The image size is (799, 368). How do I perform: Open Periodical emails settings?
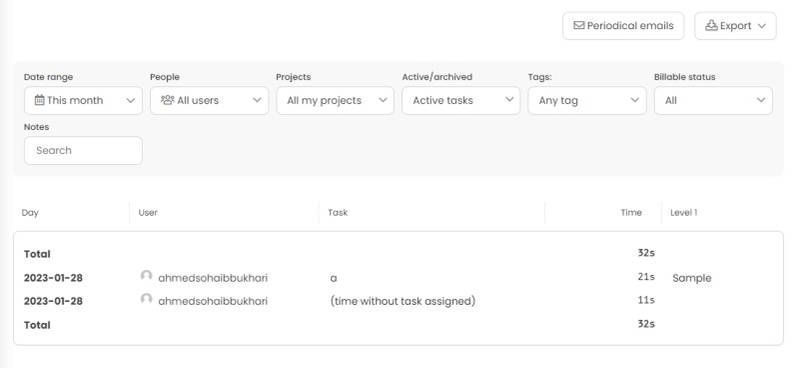[x=623, y=26]
